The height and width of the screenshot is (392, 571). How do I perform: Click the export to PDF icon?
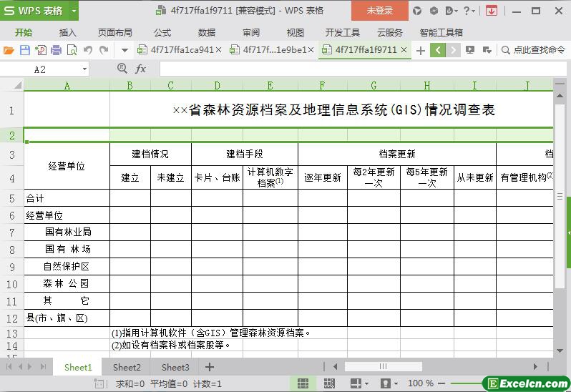coord(40,50)
